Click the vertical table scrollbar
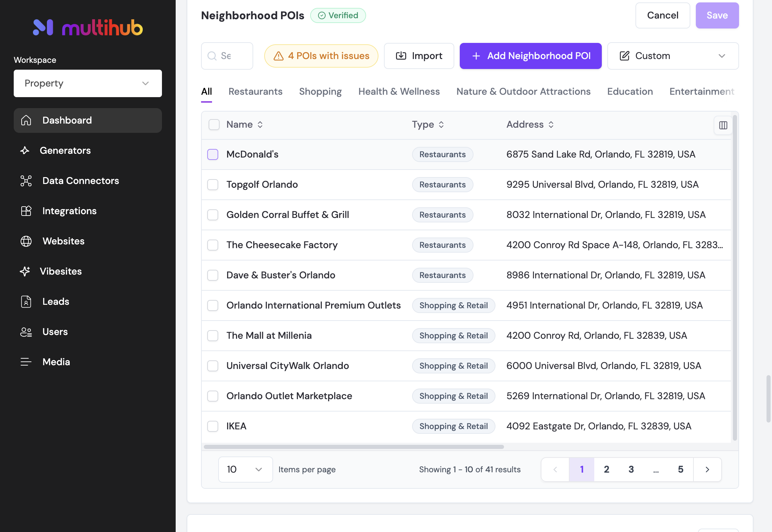This screenshot has height=532, width=772. (x=735, y=277)
